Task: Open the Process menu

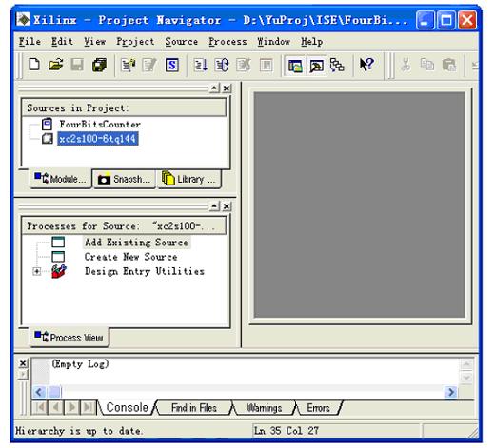Action: pyautogui.click(x=228, y=42)
